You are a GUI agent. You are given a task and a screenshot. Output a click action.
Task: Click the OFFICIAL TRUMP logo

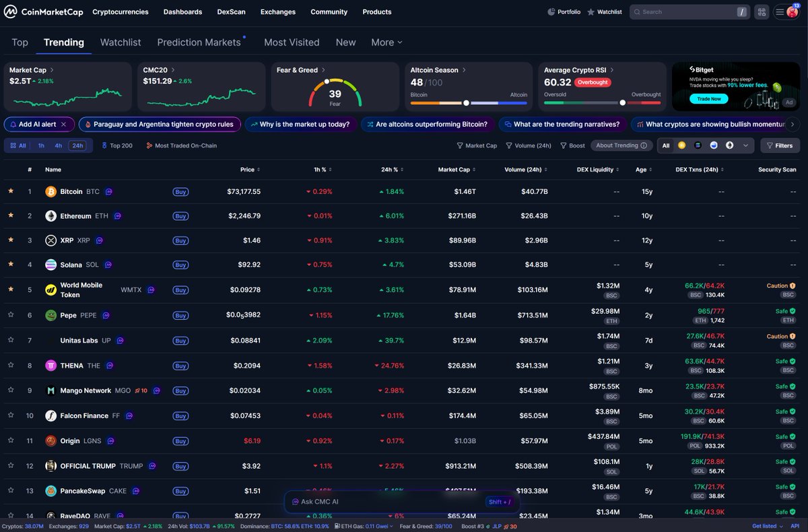click(x=50, y=466)
